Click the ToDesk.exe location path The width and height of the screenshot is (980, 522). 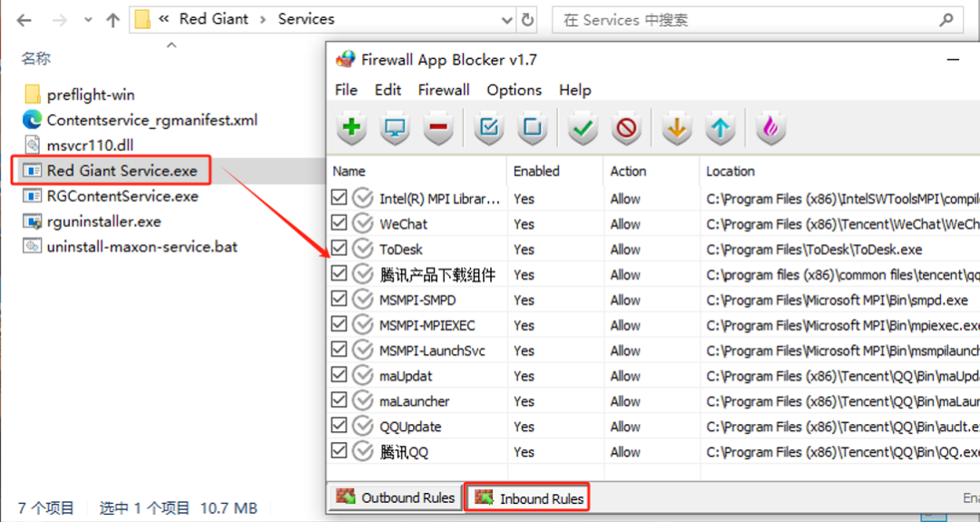814,250
